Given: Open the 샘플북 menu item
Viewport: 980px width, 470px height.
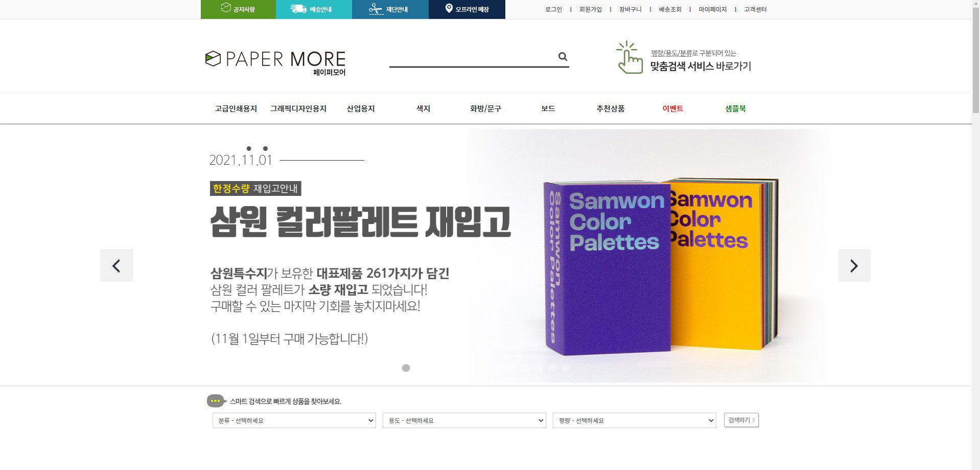Looking at the screenshot, I should (x=735, y=108).
